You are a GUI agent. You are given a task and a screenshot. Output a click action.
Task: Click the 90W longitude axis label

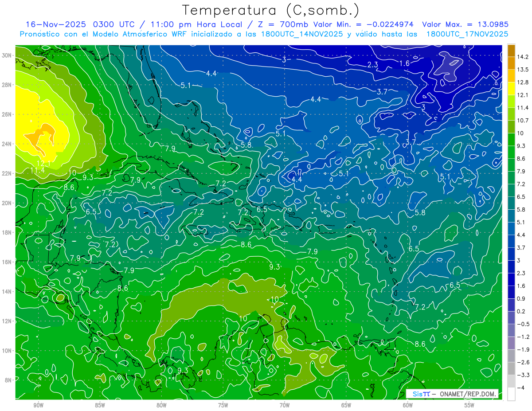coord(38,405)
